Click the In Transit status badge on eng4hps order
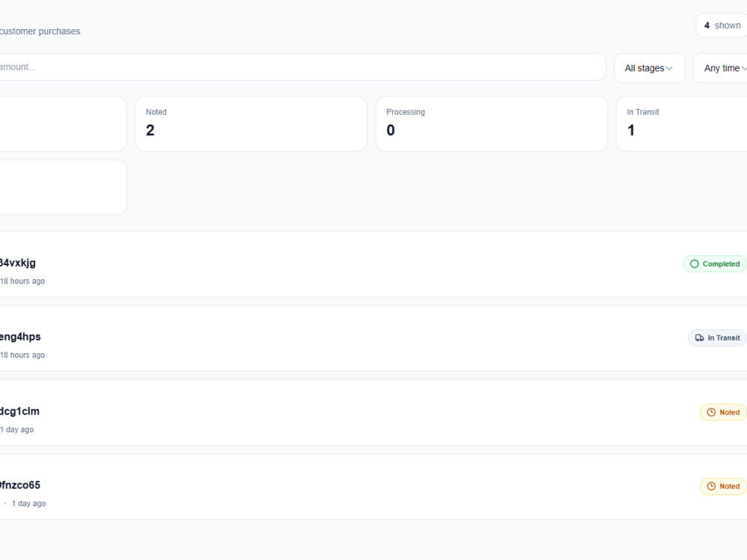Viewport: 747px width, 560px height. click(x=717, y=337)
